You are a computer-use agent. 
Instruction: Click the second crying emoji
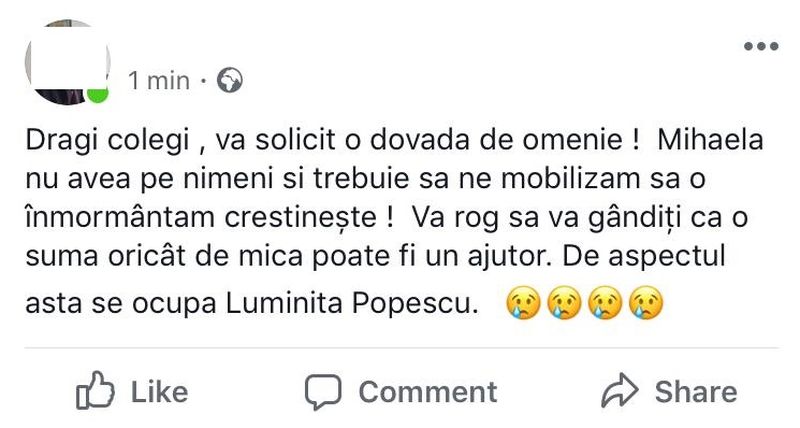[563, 301]
